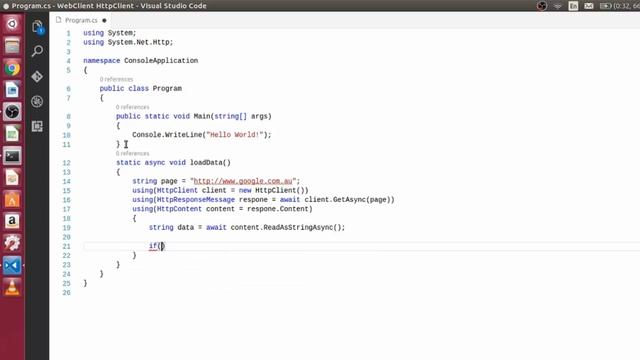
Task: Click the unsaved dot on Program.cs tab
Action: pyautogui.click(x=104, y=20)
